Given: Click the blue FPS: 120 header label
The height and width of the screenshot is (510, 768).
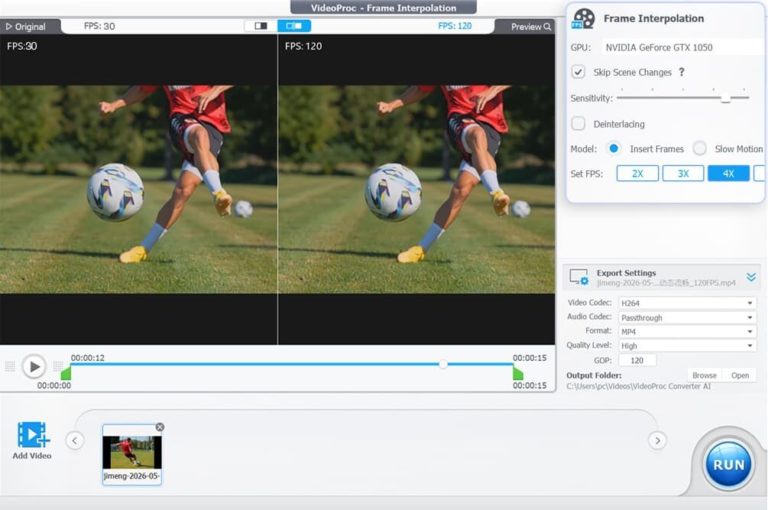Looking at the screenshot, I should pyautogui.click(x=455, y=26).
